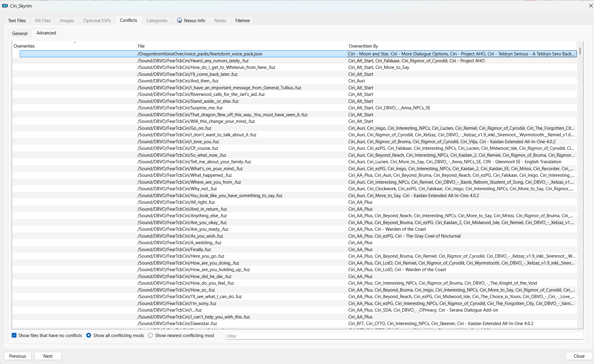The width and height of the screenshot is (594, 364).
Task: Click the Next button
Action: click(48, 356)
